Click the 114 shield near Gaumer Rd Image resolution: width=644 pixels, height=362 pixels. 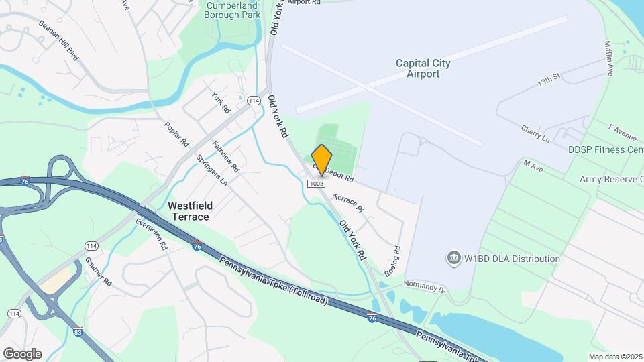(x=92, y=246)
